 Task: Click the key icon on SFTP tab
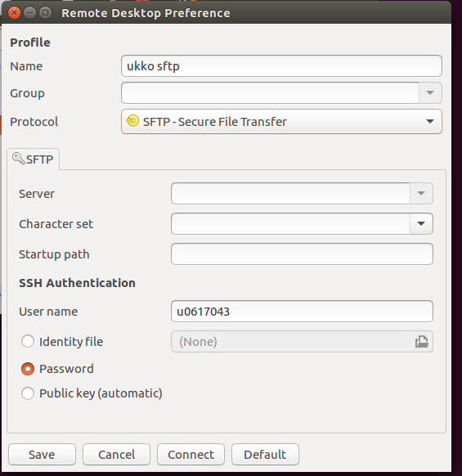coord(19,159)
